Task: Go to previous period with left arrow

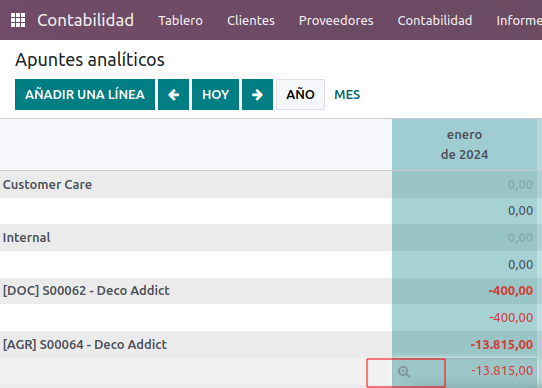Action: pos(174,94)
